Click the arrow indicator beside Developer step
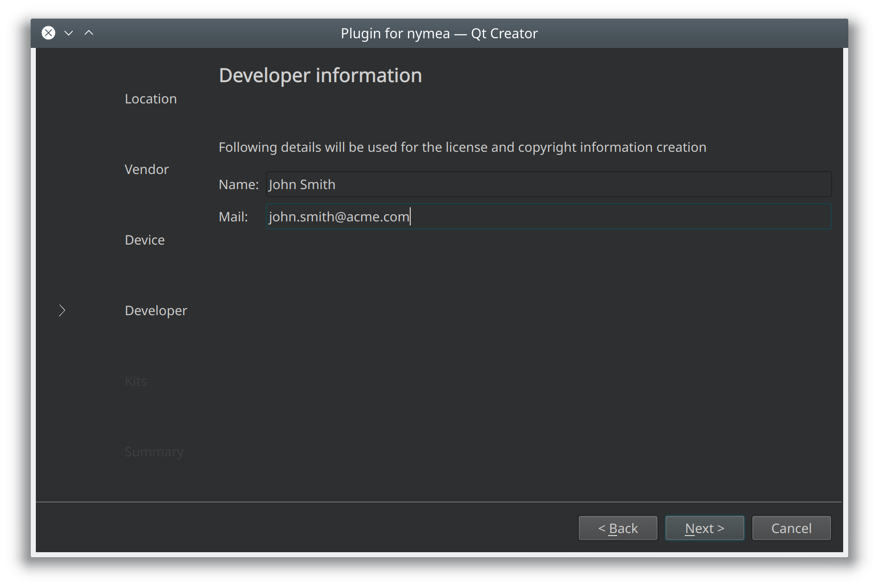The image size is (879, 588). tap(62, 311)
